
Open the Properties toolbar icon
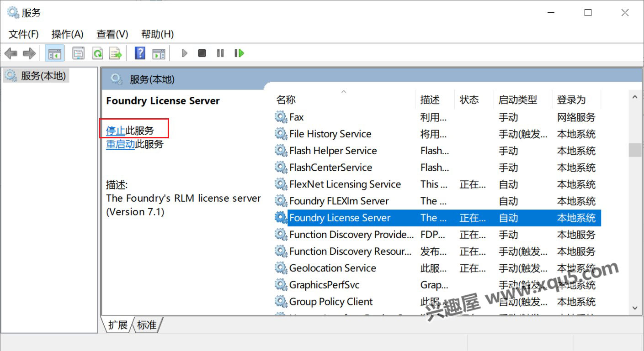(x=79, y=53)
